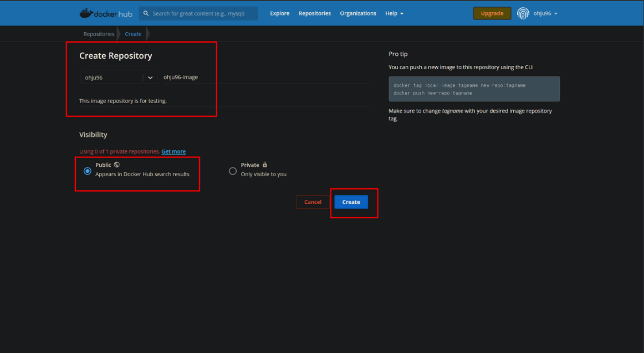Click the search magnifier icon
This screenshot has width=644, height=353.
point(146,13)
